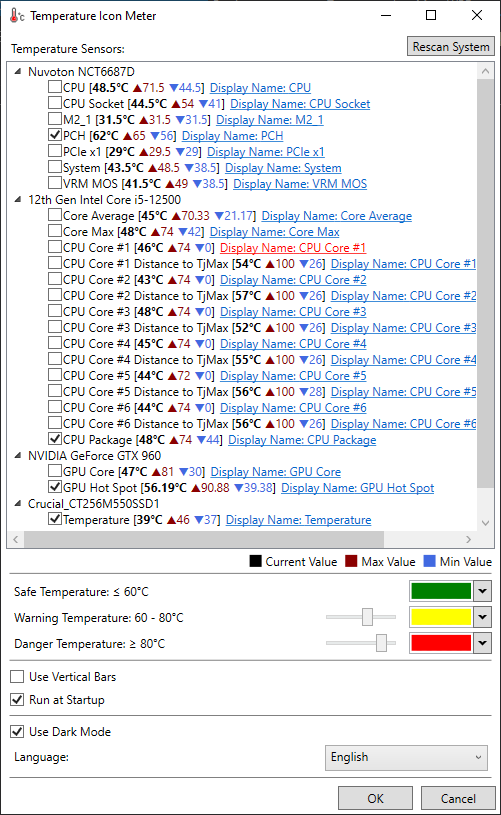Click the Rescan System button
501x815 pixels.
point(451,46)
